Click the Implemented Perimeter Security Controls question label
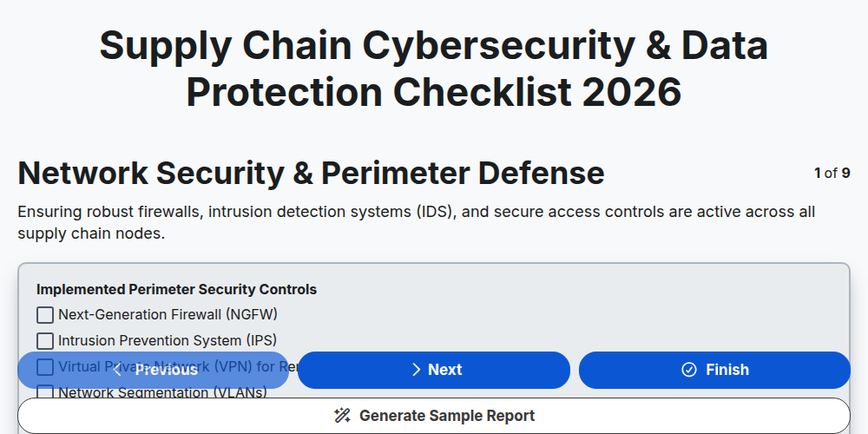Viewport: 868px width, 434px height. pos(176,290)
